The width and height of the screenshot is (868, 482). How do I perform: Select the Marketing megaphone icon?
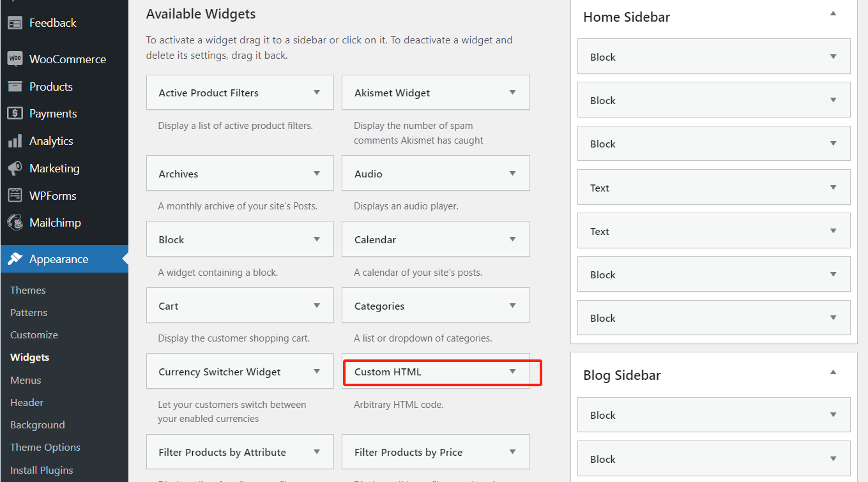14,168
